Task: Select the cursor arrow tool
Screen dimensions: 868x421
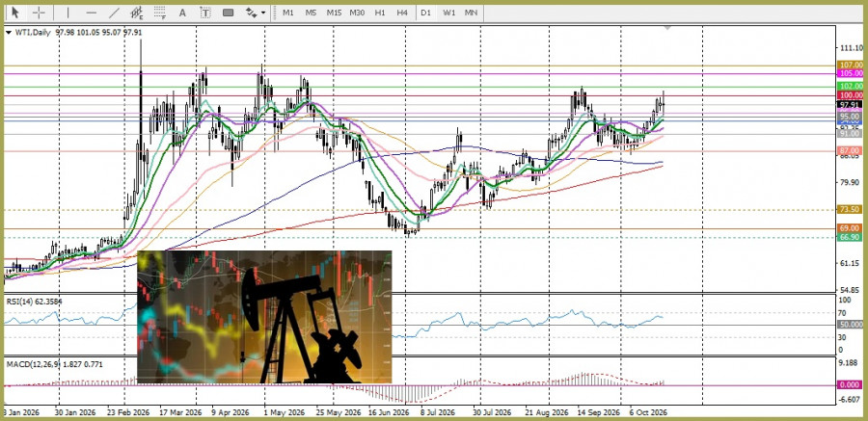Action: click(x=14, y=13)
